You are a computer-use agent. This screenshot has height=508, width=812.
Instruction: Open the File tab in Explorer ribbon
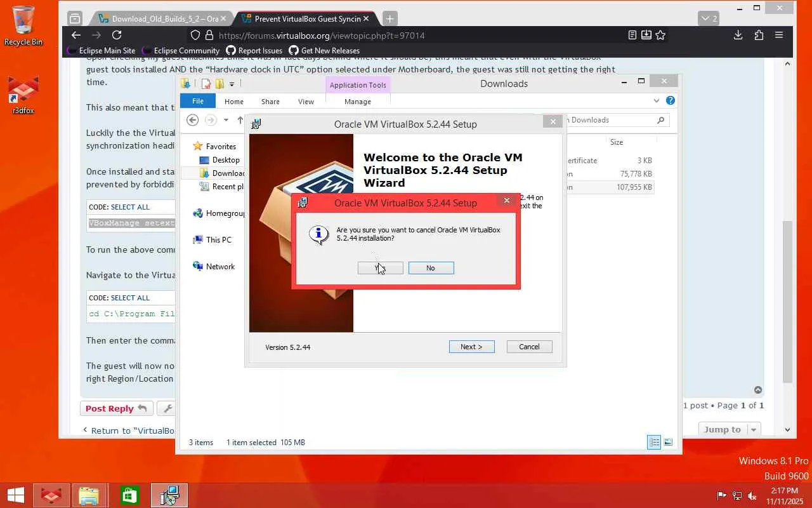tap(198, 101)
